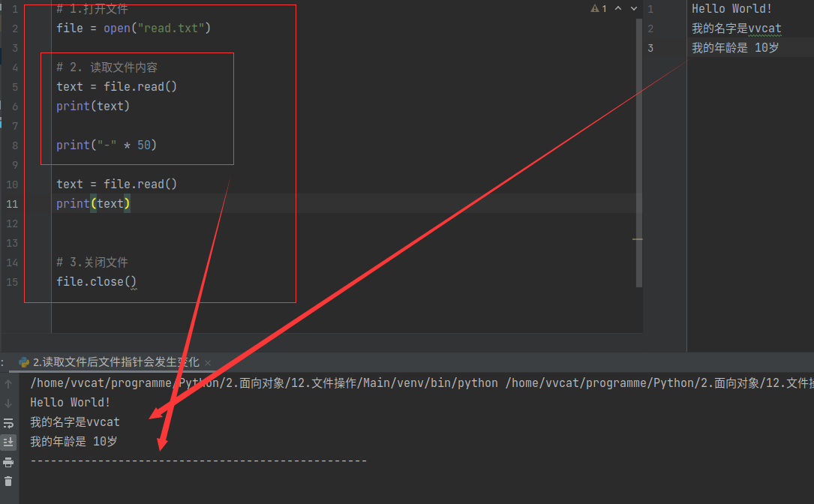Toggle soft-wrap in the run console
Viewport: 814px width, 504px height.
pyautogui.click(x=8, y=423)
